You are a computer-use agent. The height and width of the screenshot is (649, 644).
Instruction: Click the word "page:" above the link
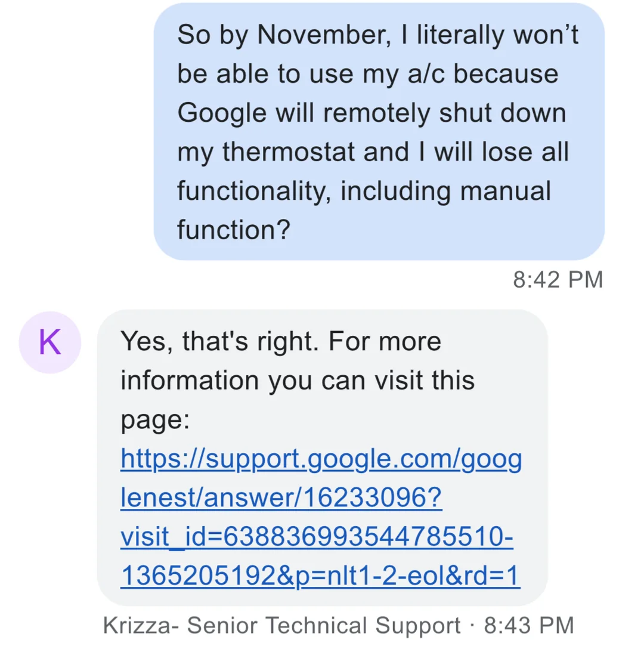tap(154, 420)
